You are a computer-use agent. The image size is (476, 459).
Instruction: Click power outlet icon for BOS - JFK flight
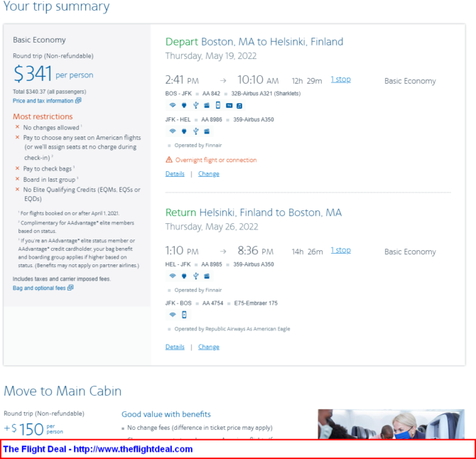(x=184, y=105)
